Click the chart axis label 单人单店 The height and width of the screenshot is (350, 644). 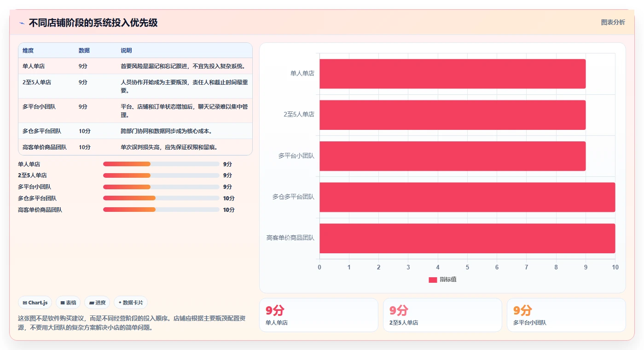point(302,73)
